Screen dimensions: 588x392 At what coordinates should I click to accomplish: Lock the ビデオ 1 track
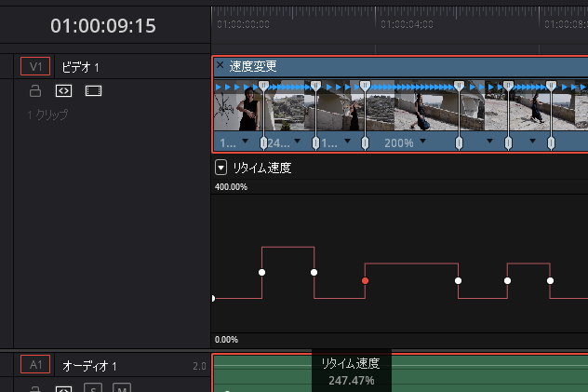click(x=35, y=90)
